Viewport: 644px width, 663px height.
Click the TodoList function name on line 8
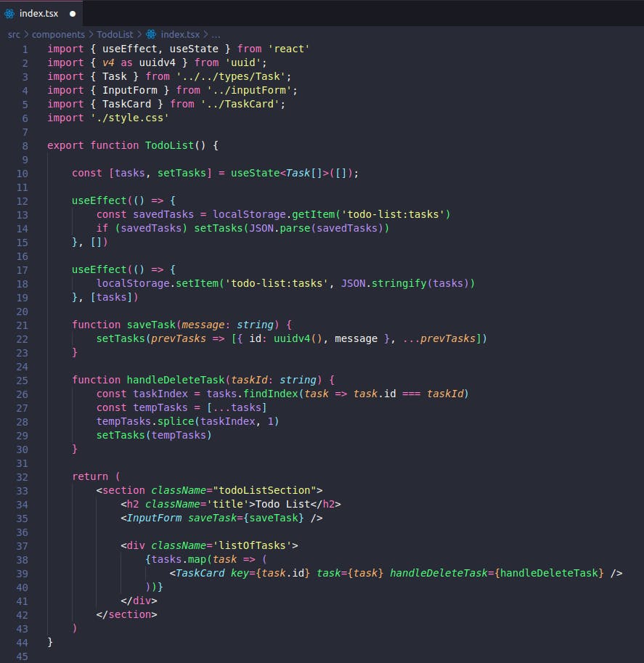tap(170, 145)
